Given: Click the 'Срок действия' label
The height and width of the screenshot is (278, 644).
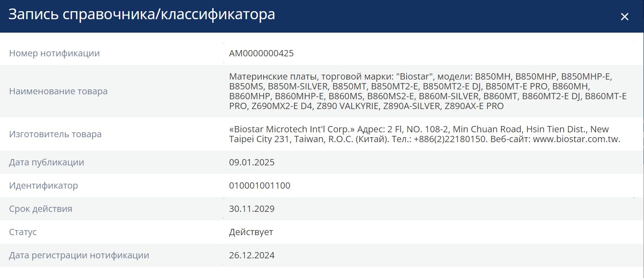Looking at the screenshot, I should coord(41,209).
